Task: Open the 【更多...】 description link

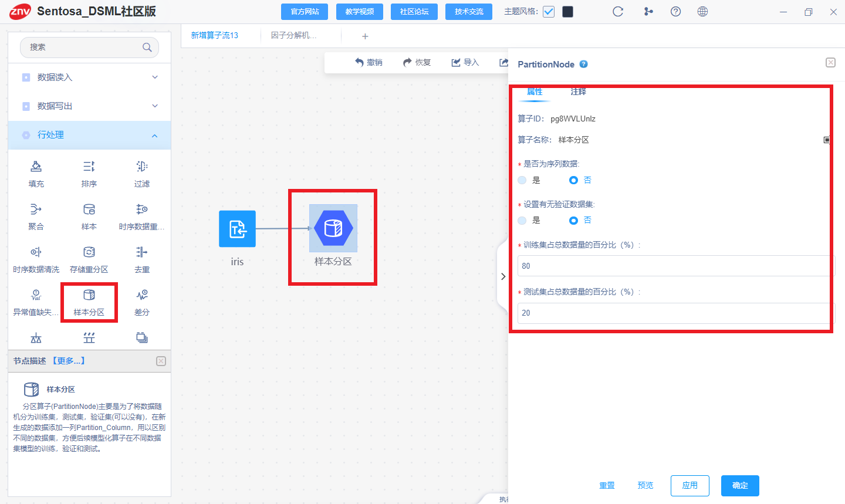Action: [x=68, y=361]
